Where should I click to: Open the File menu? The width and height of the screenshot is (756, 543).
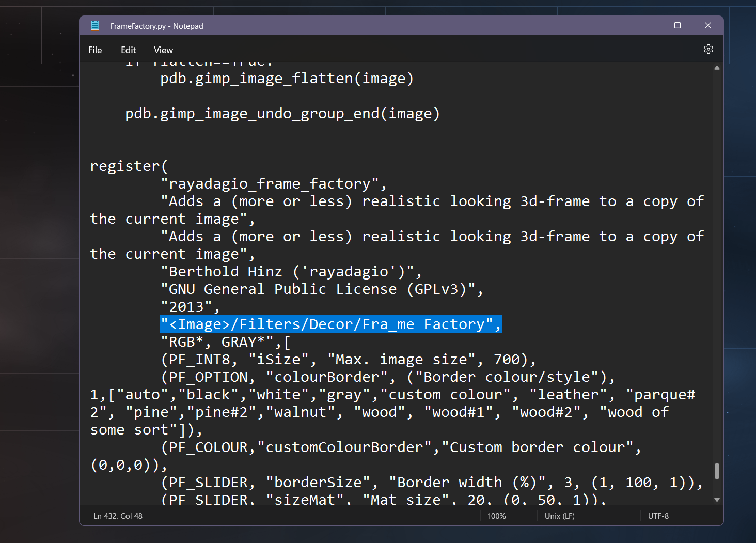pyautogui.click(x=95, y=50)
